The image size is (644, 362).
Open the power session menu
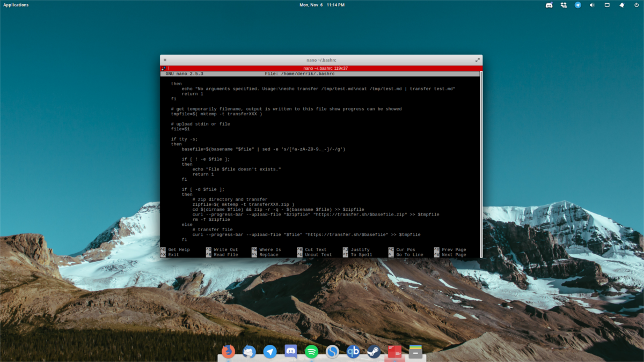pyautogui.click(x=636, y=5)
